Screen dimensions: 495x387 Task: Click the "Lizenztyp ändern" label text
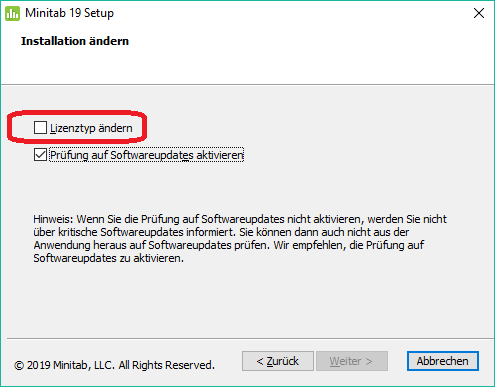coord(91,128)
